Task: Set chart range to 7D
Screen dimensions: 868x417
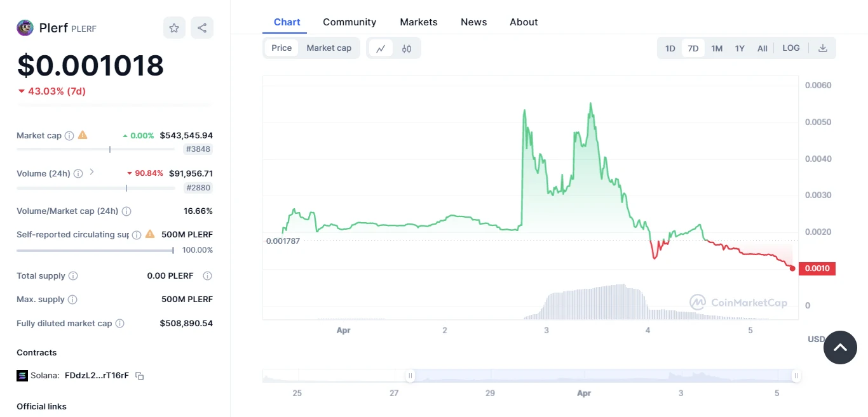Action: point(693,48)
